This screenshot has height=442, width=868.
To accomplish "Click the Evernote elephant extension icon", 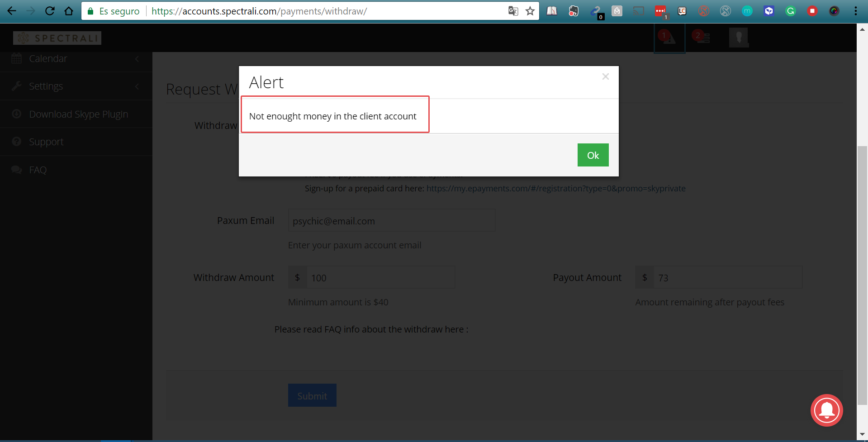I will point(573,11).
